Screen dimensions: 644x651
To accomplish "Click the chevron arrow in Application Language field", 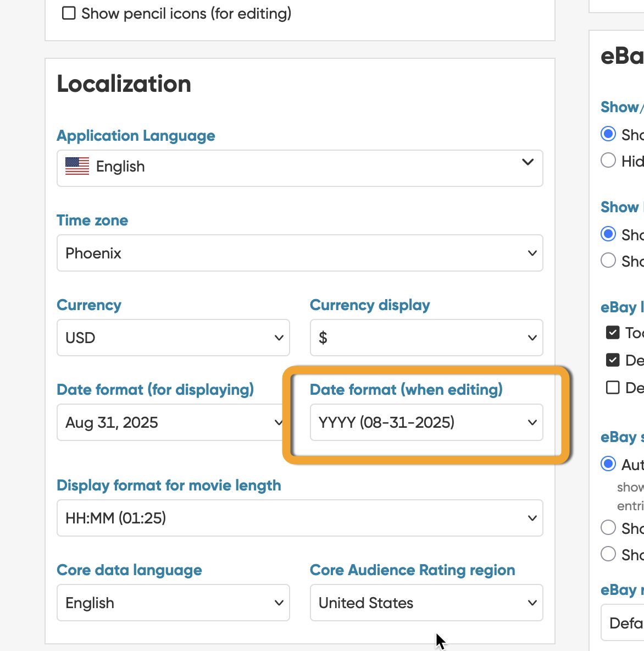I will [528, 162].
